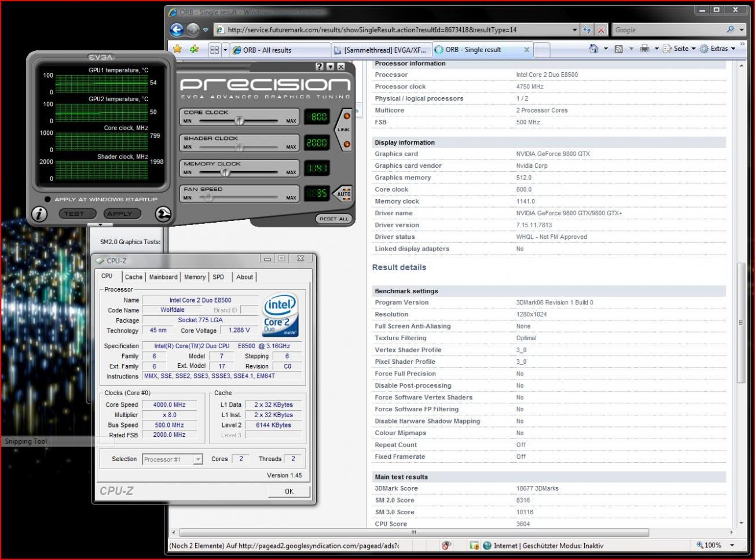The height and width of the screenshot is (560, 755).
Task: Click the RSS feeds toolbar icon
Action: 618,49
